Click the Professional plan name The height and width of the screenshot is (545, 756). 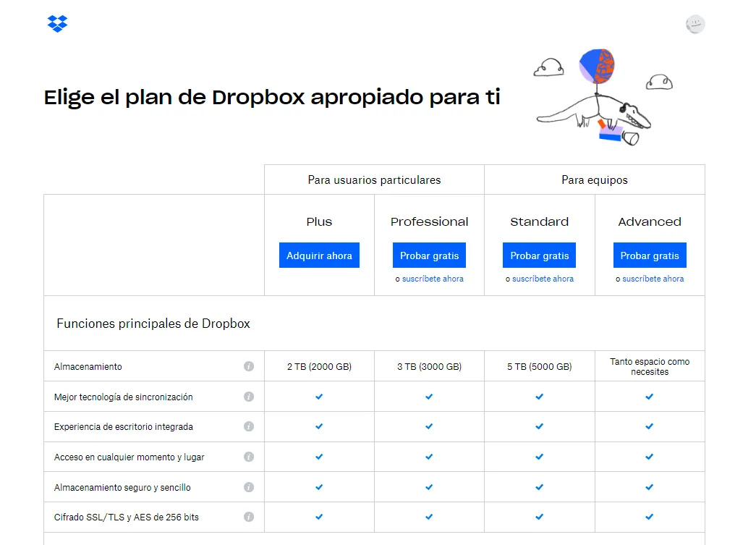pos(429,222)
